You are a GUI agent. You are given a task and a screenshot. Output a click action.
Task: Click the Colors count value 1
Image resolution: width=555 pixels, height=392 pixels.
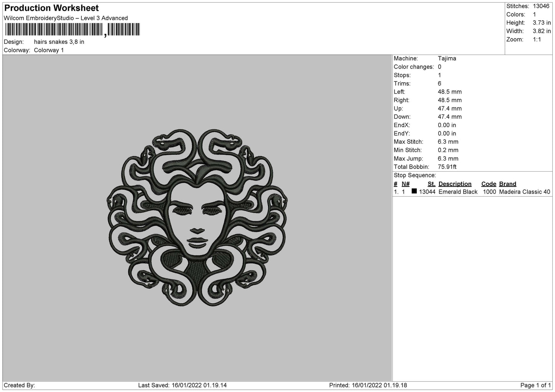tap(534, 15)
